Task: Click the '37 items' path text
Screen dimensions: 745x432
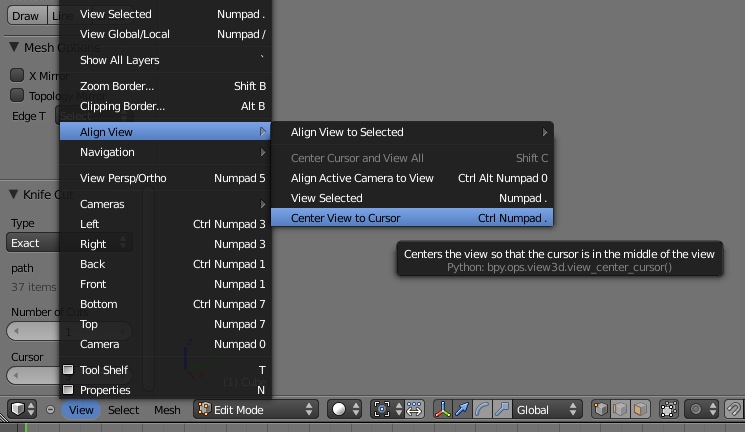Action: tap(34, 287)
